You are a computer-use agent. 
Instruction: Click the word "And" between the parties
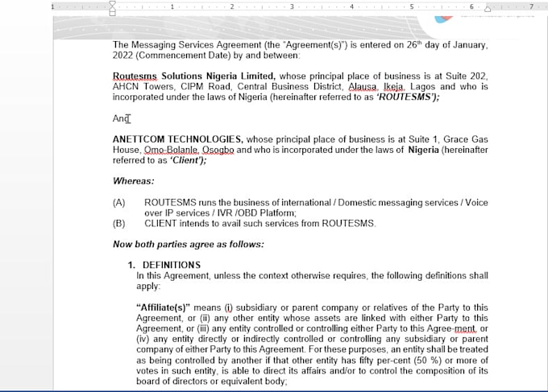pos(121,118)
